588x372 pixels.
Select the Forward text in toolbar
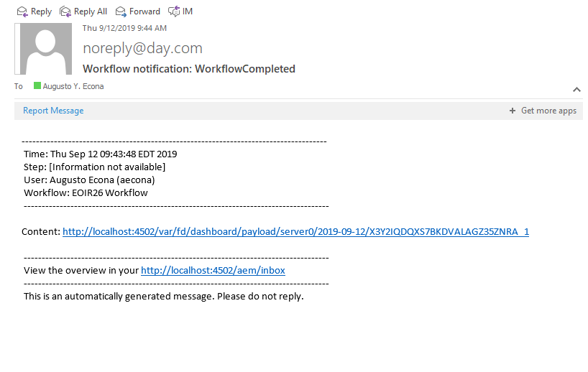(144, 11)
